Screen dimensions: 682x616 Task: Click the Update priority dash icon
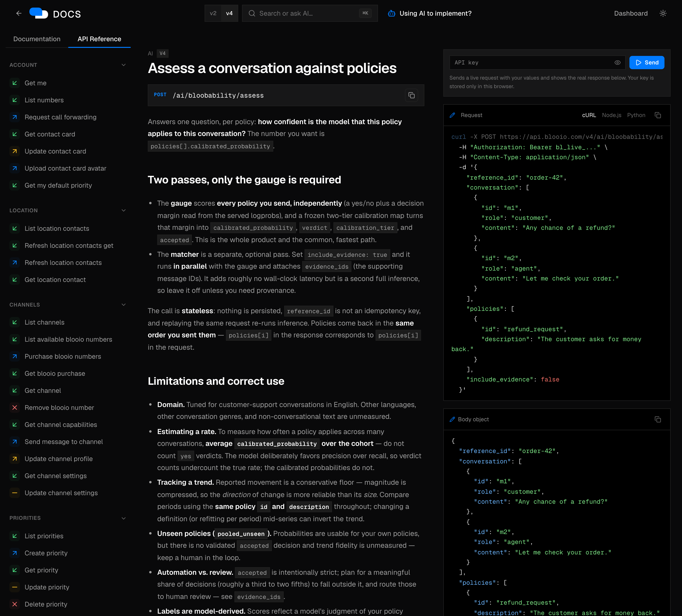coord(14,587)
